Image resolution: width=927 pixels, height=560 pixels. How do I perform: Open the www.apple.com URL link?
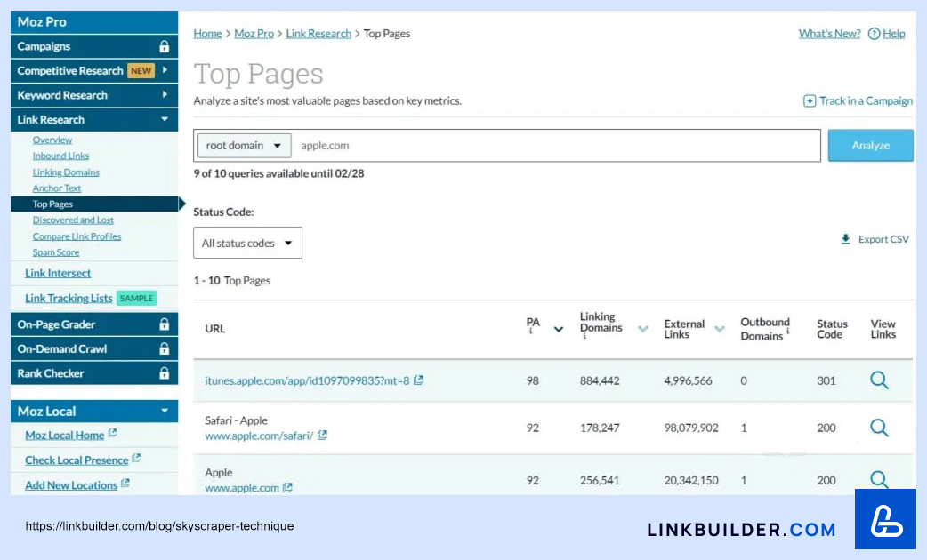[x=242, y=488]
